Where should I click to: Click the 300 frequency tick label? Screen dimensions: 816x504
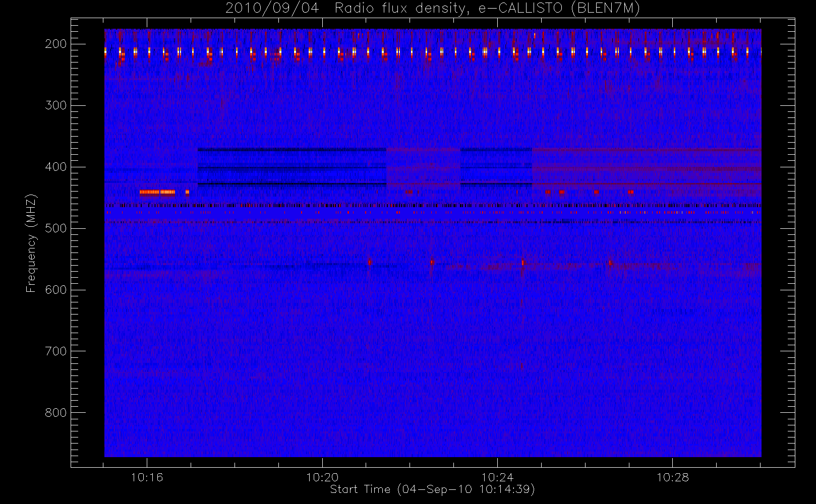point(55,105)
